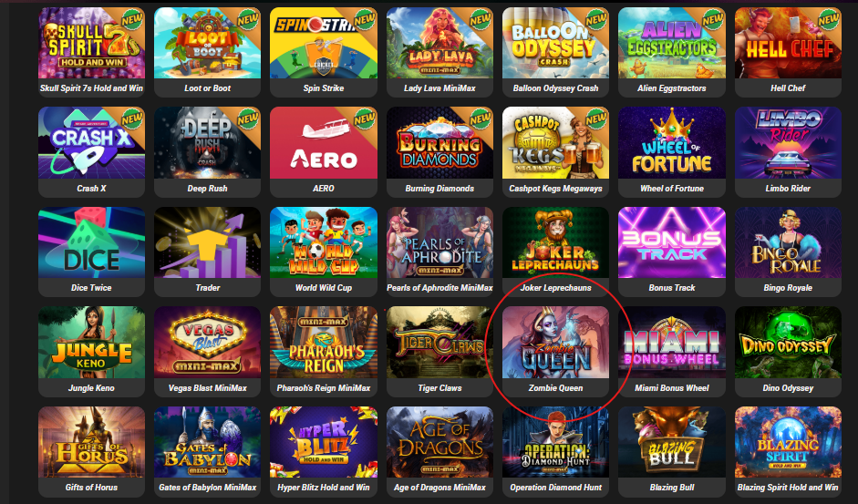
Task: Open the Zombie Queen game tile
Action: 555,351
